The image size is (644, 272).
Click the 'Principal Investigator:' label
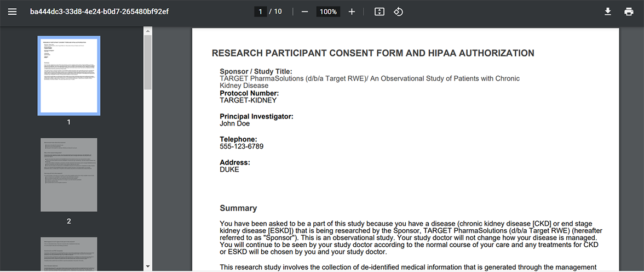[257, 116]
